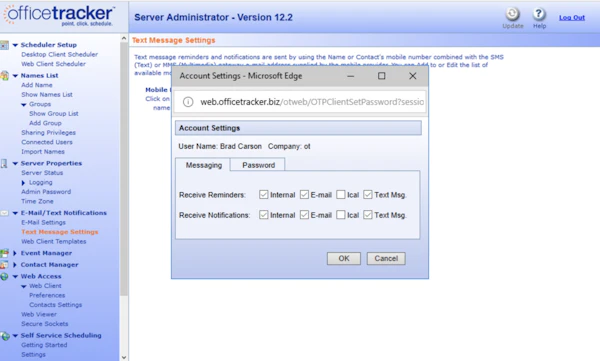Collapse the Groups subtree arrow
The image size is (600, 361).
click(24, 105)
